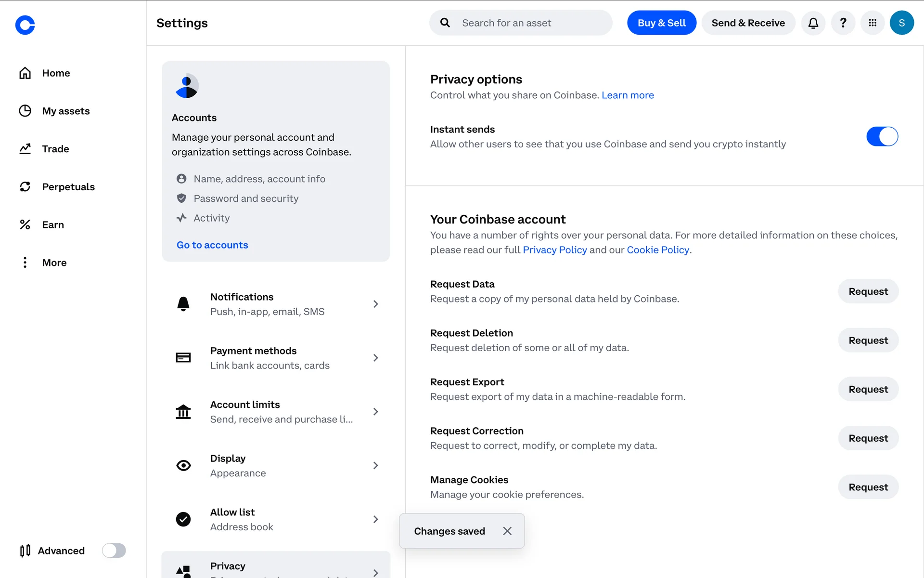The image size is (924, 578).
Task: Open the apps grid menu icon
Action: [x=872, y=23]
